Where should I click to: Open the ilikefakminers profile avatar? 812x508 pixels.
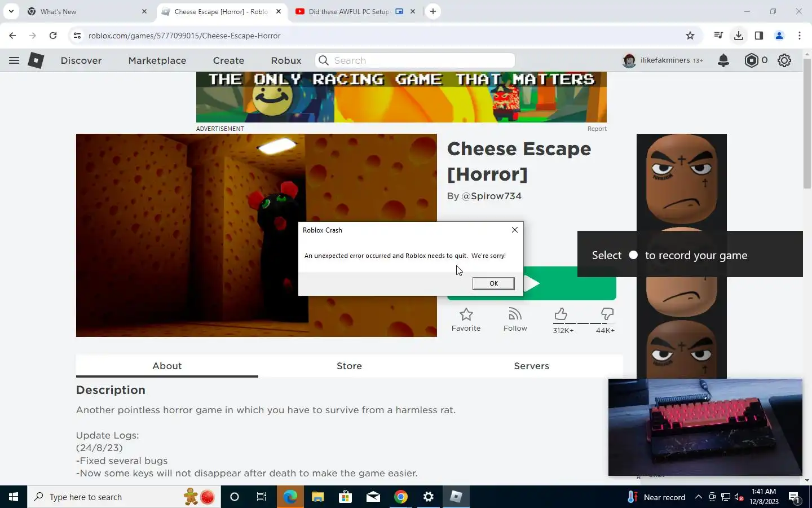tap(629, 60)
